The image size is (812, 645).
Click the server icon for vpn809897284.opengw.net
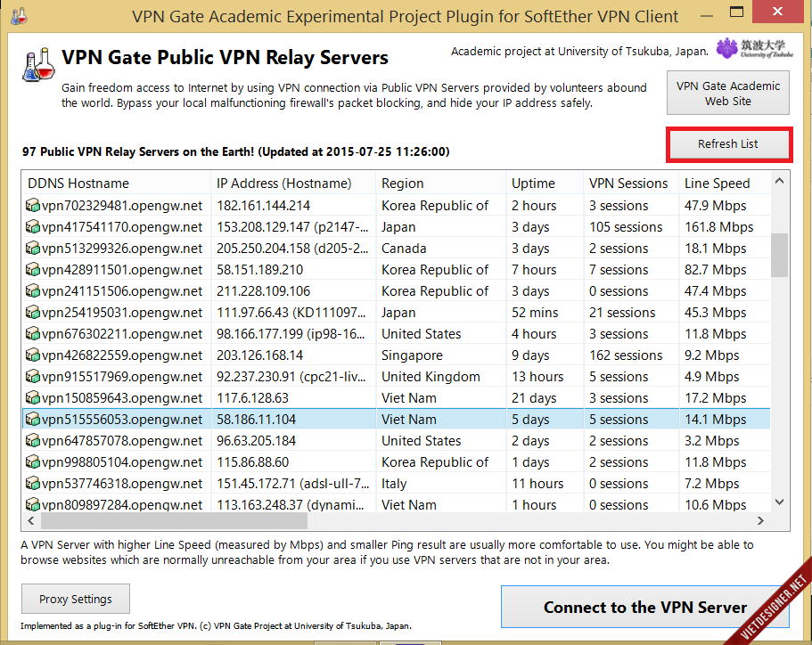(x=33, y=504)
